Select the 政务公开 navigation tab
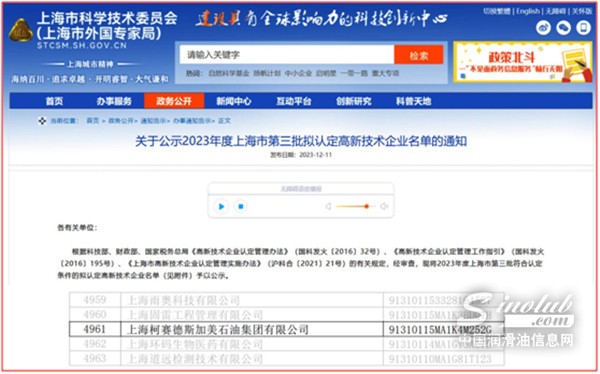This screenshot has width=600, height=374. [174, 101]
